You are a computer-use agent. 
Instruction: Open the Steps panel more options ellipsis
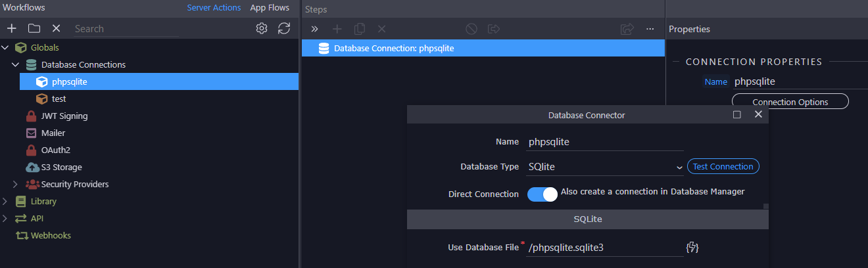pyautogui.click(x=650, y=29)
